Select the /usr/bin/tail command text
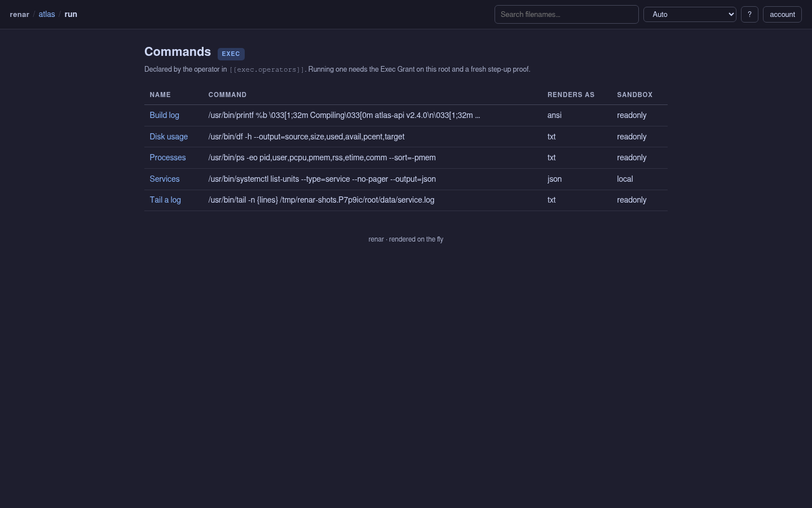The image size is (812, 508). [321, 200]
